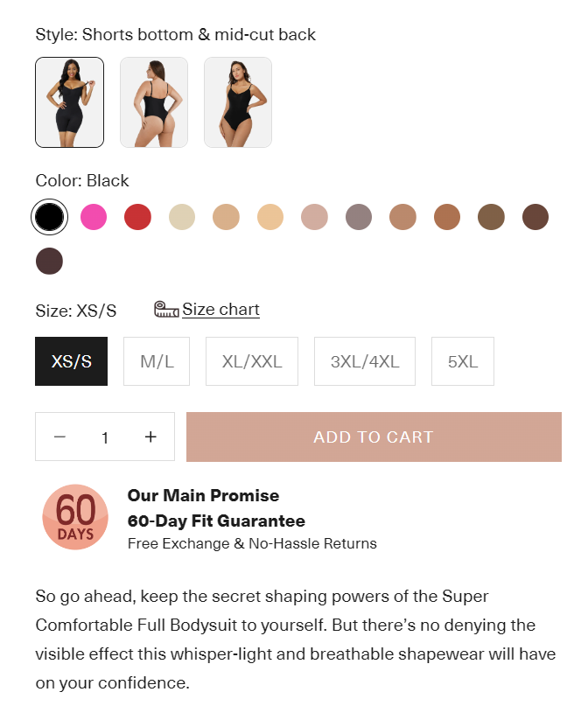Screen dimensions: 588x706
Task: Click the measuring tape icon
Action: (x=166, y=310)
